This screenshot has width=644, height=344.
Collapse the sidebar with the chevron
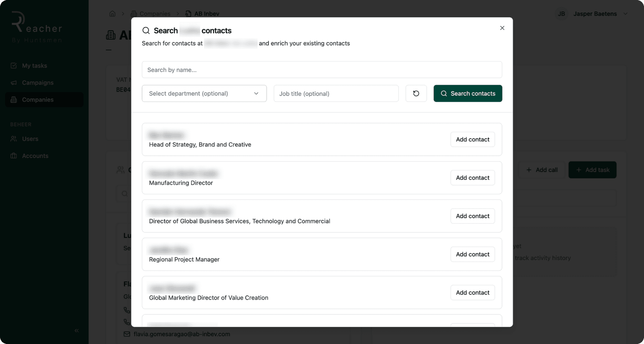[x=76, y=330]
